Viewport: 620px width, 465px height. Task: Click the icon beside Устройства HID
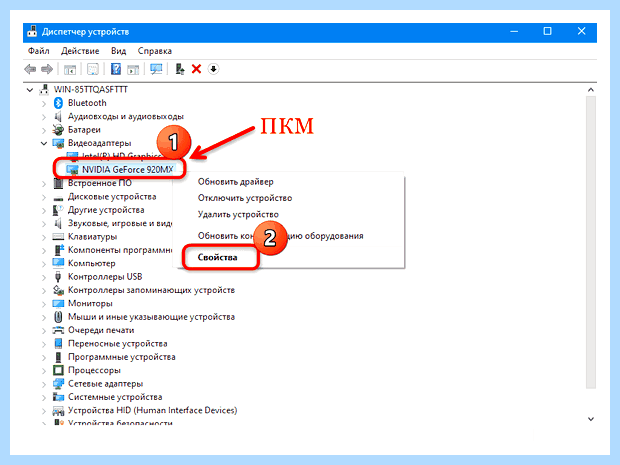pyautogui.click(x=58, y=411)
